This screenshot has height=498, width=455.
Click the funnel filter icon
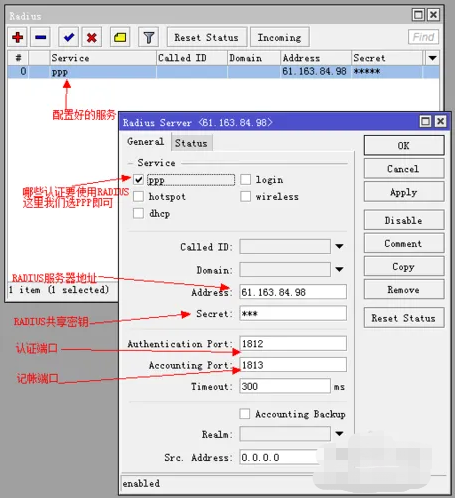(x=148, y=37)
